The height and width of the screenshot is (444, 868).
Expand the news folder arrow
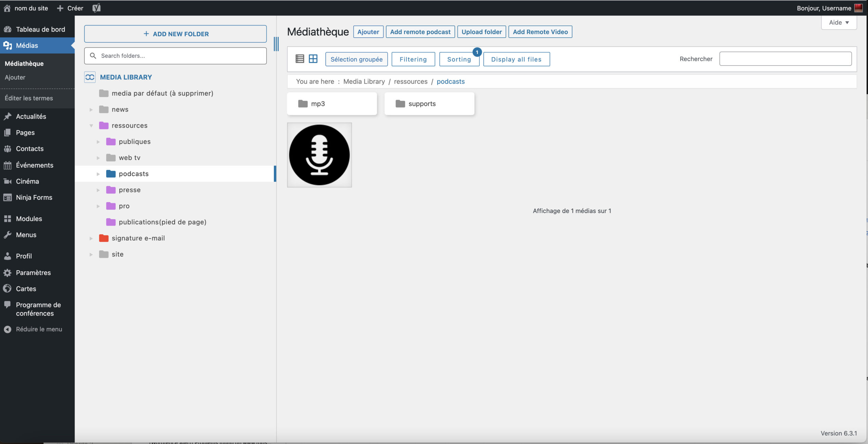tap(91, 110)
